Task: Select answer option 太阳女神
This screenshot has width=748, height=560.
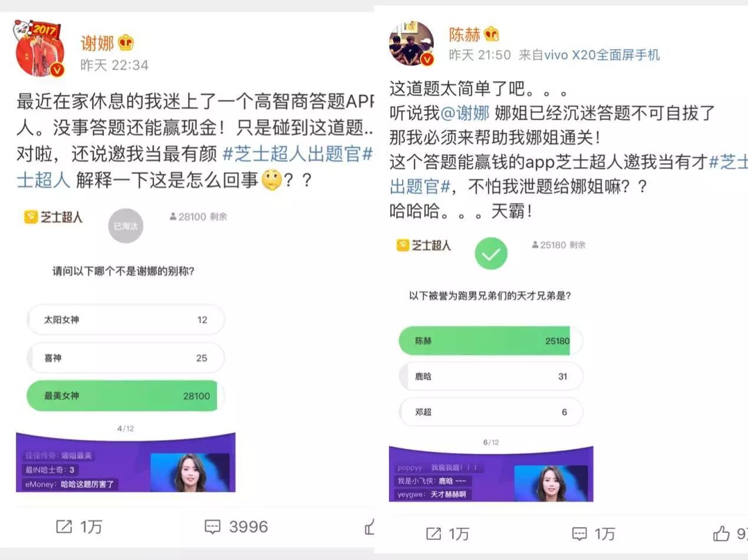Action: (126, 319)
